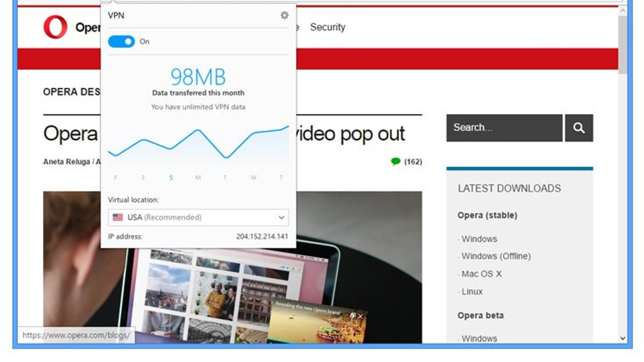This screenshot has height=362, width=644.
Task: Click the (162) comments count
Action: [413, 162]
